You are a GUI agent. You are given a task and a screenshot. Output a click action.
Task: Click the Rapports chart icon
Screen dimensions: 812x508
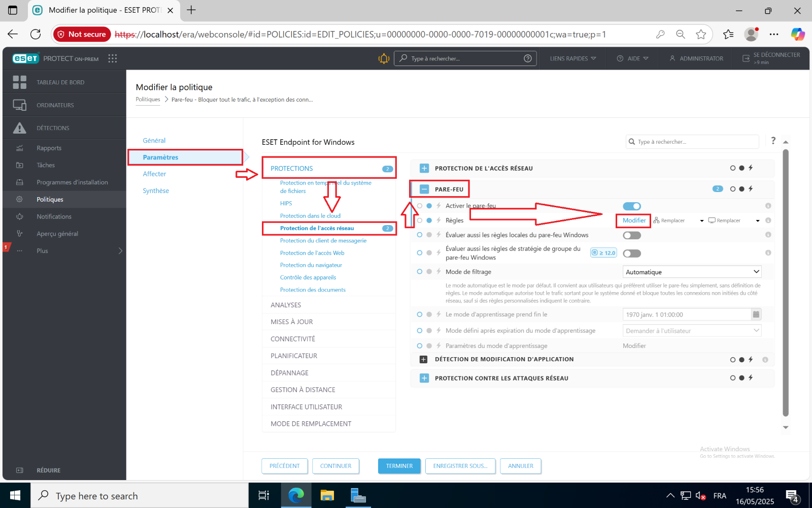(x=20, y=148)
